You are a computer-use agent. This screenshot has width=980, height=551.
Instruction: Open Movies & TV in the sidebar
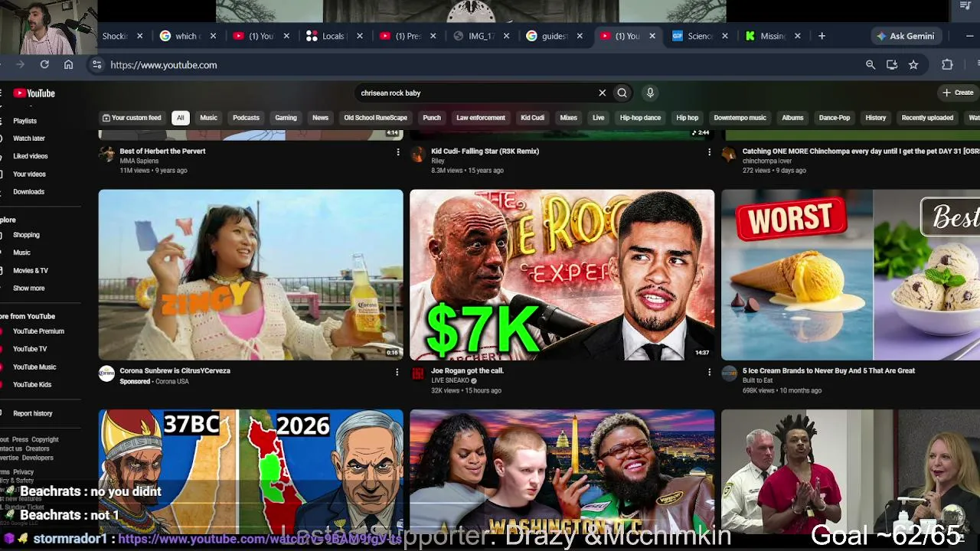click(x=30, y=271)
